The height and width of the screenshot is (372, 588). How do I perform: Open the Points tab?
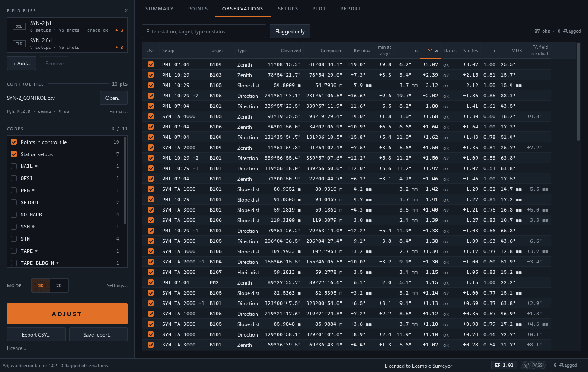click(x=198, y=9)
